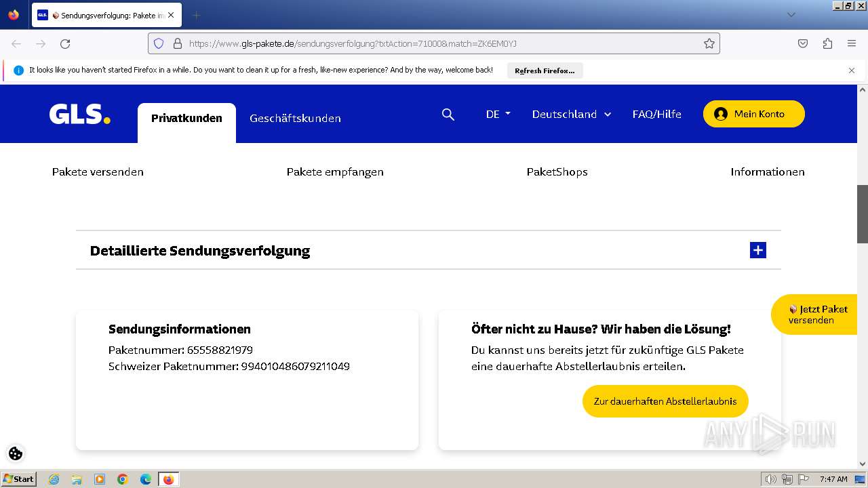
Task: Open Edge from the taskbar
Action: click(145, 479)
